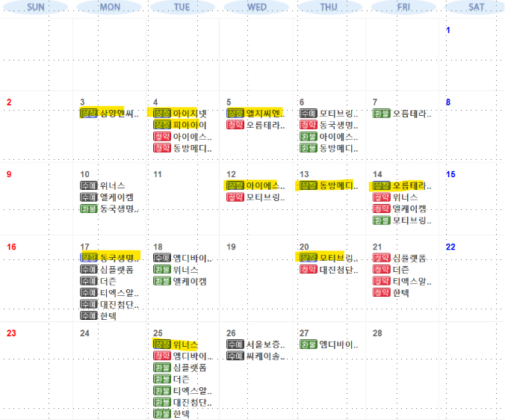Open the 환불 한텍 entry on the 25th
Image resolution: width=505 pixels, height=420 pixels.
(171, 414)
